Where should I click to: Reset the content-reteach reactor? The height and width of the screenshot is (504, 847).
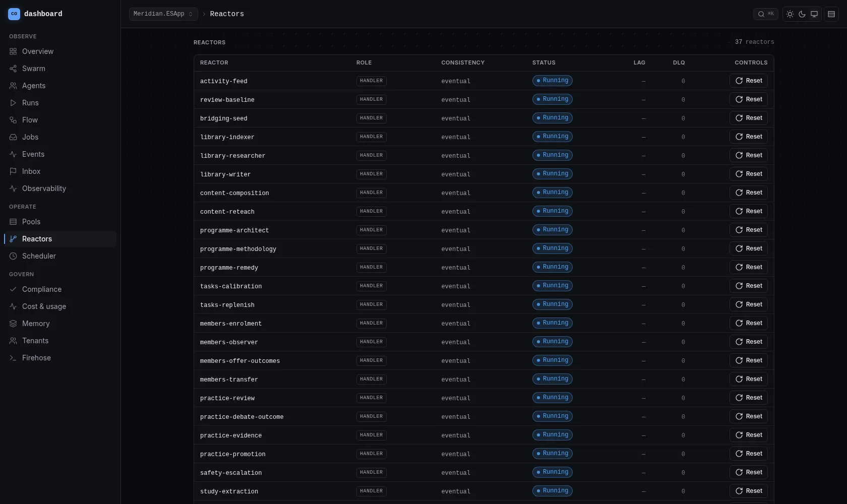click(749, 211)
